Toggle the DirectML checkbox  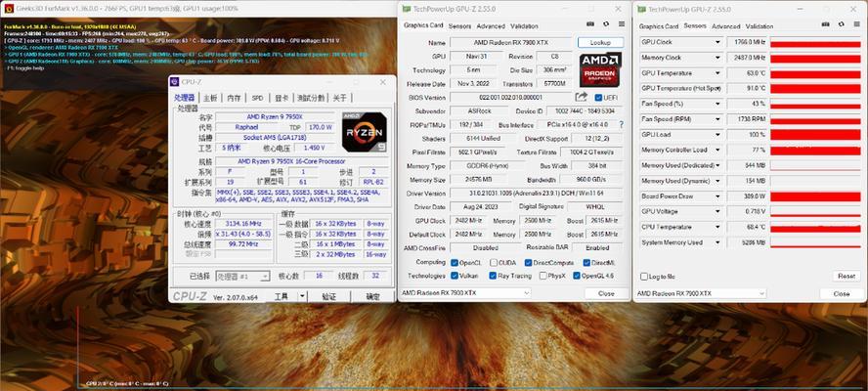click(x=586, y=263)
